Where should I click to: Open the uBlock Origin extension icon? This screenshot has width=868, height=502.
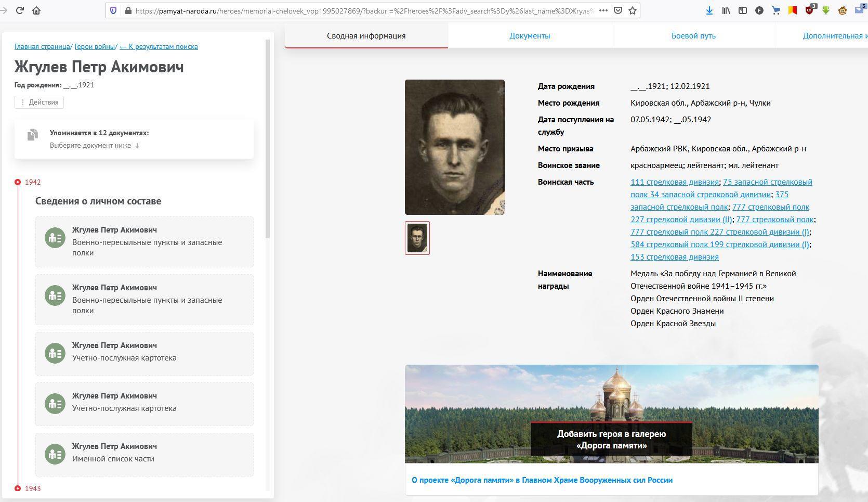[809, 10]
